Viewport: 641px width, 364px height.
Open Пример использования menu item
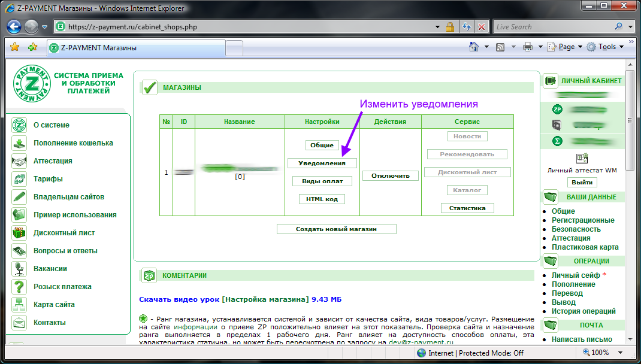[x=75, y=215]
